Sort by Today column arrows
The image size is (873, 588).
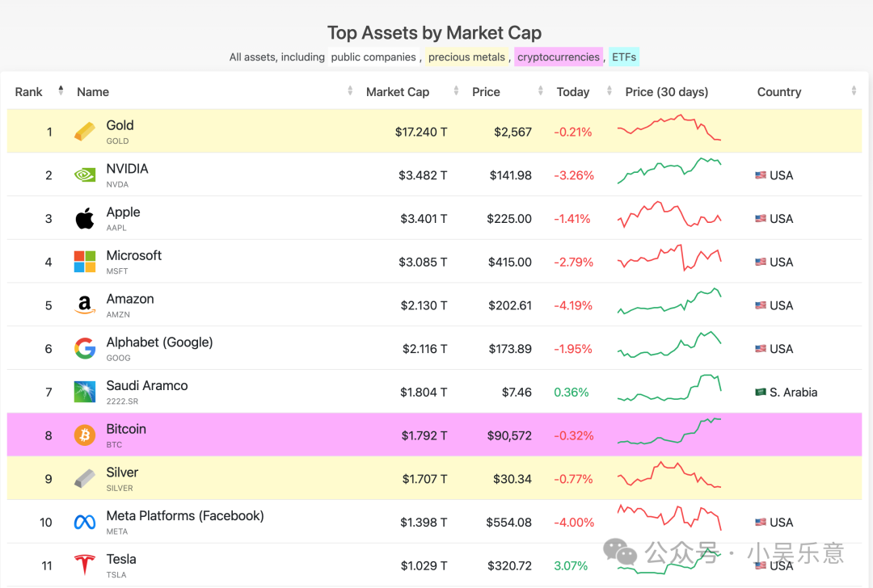[609, 90]
